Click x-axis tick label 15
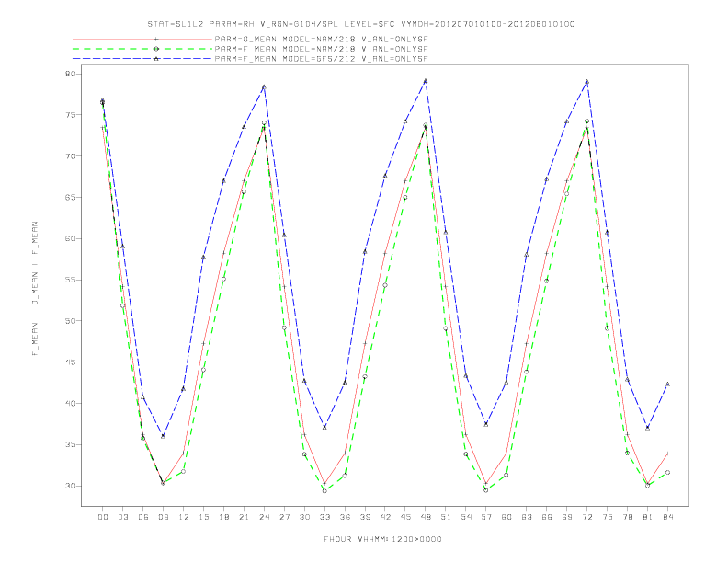Screen dimensions: 728x563 click(203, 517)
